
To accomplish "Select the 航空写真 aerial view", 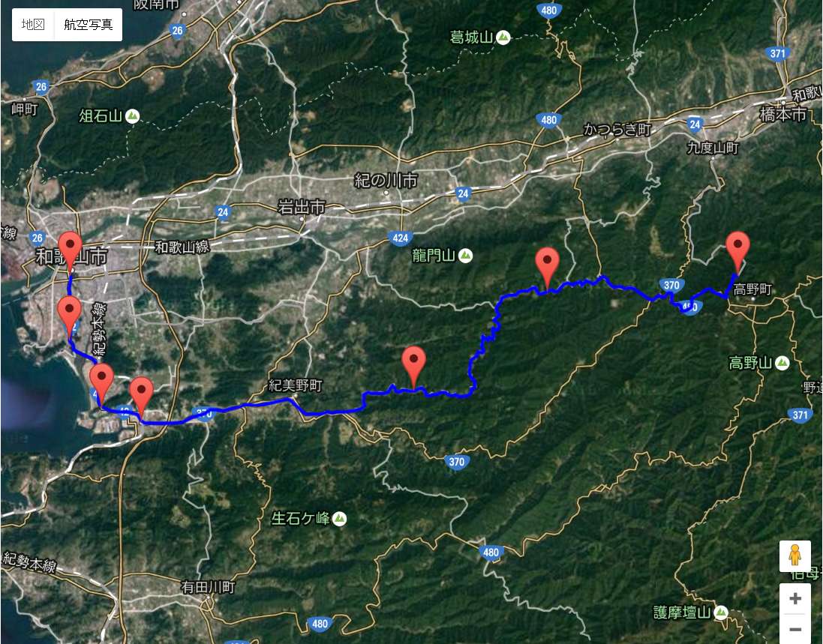I will [89, 25].
